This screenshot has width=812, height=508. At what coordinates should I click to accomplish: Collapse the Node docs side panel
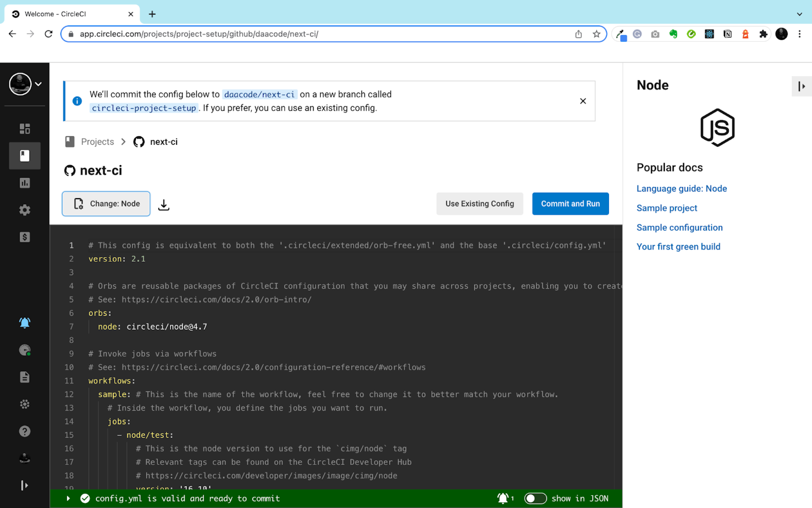pos(802,86)
